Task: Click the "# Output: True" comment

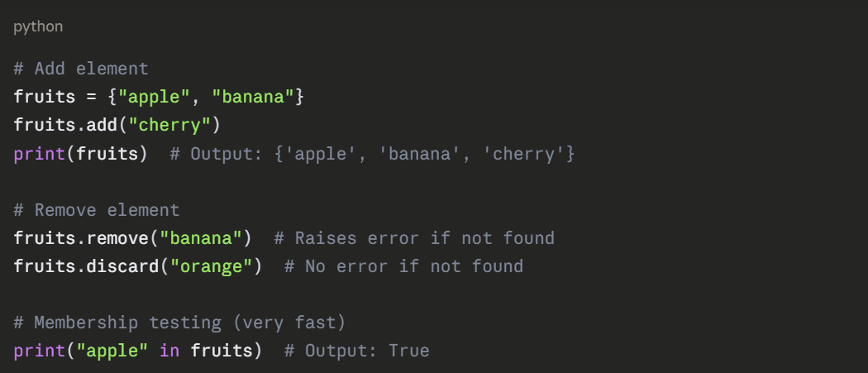Action: pos(357,351)
